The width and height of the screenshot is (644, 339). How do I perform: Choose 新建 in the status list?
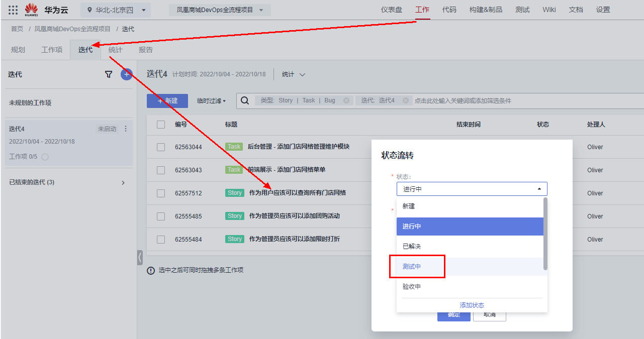(470, 206)
